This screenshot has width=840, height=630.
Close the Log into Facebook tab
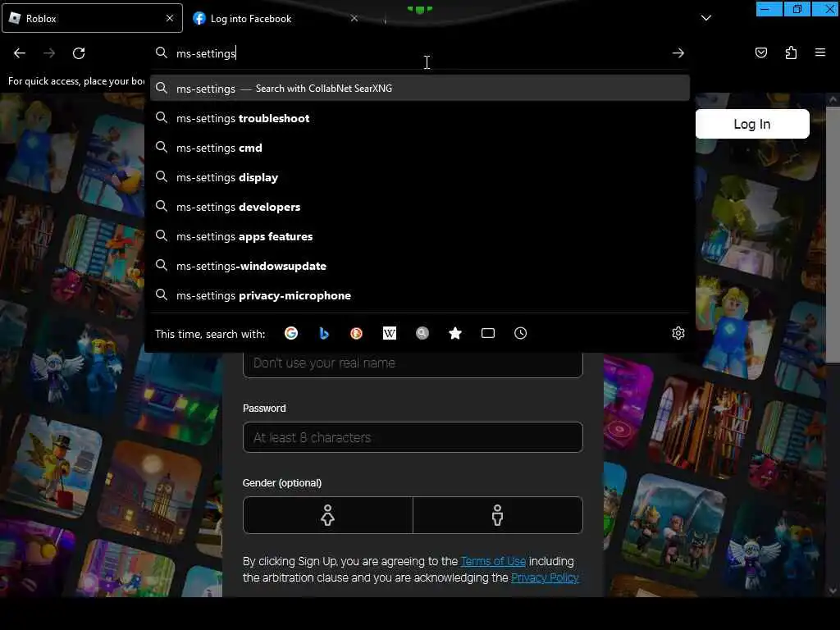(354, 18)
